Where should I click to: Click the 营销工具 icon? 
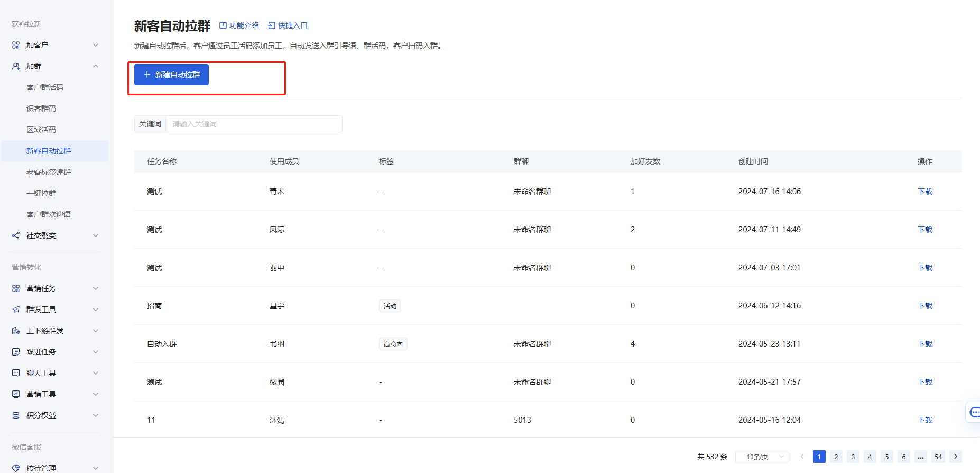coord(16,394)
